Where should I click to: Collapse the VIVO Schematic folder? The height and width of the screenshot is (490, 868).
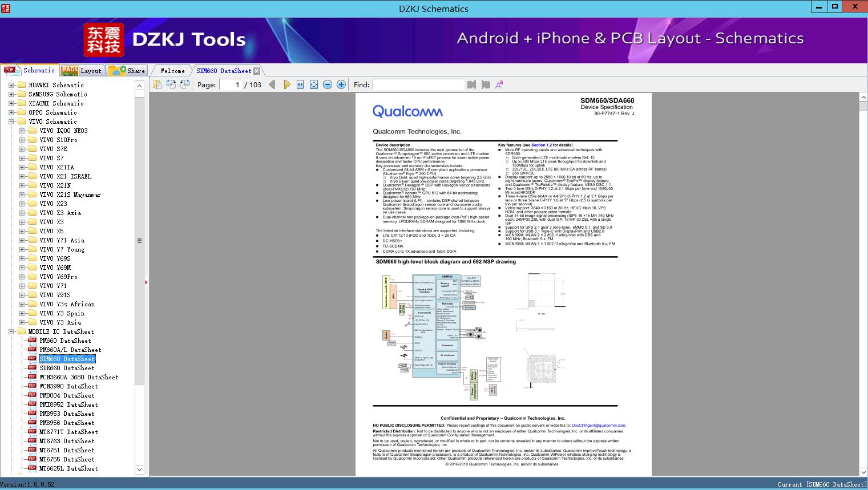pos(11,122)
